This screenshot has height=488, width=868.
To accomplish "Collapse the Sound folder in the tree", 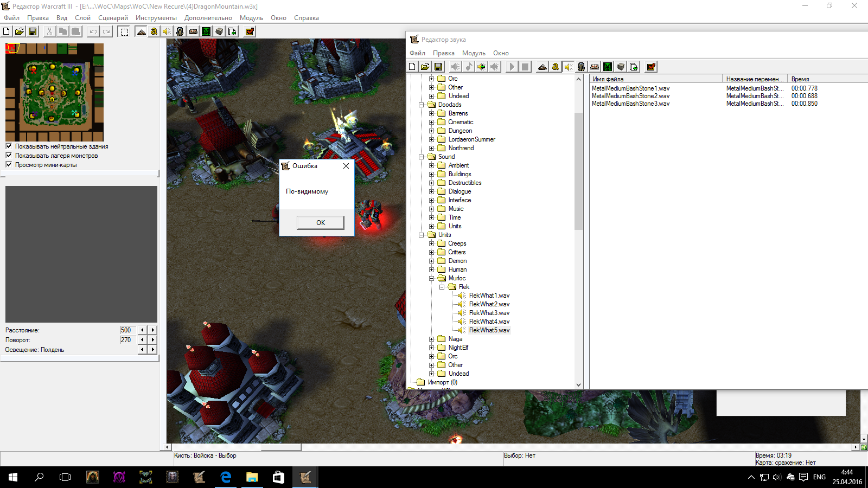I will [x=422, y=157].
